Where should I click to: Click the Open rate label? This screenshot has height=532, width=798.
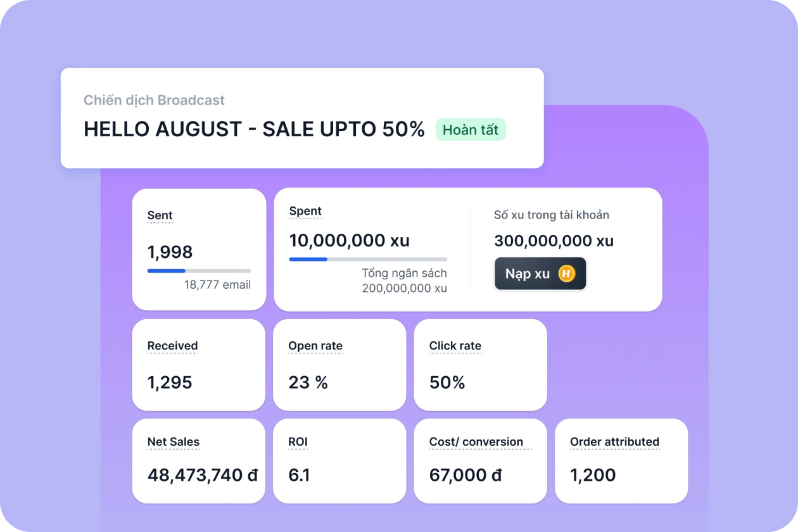click(315, 346)
